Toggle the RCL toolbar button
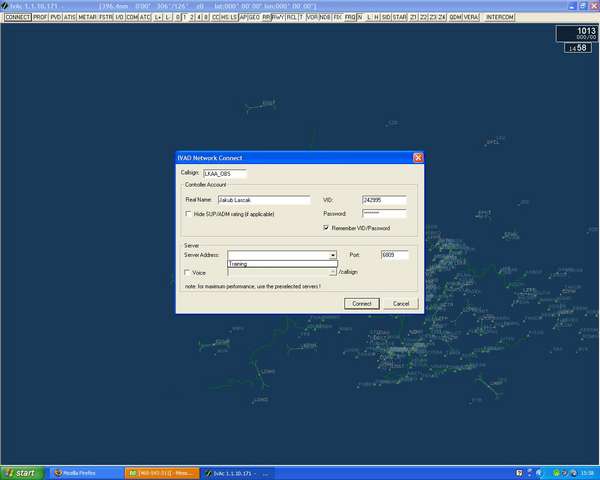Viewport: 600px width, 480px height. (x=292, y=17)
